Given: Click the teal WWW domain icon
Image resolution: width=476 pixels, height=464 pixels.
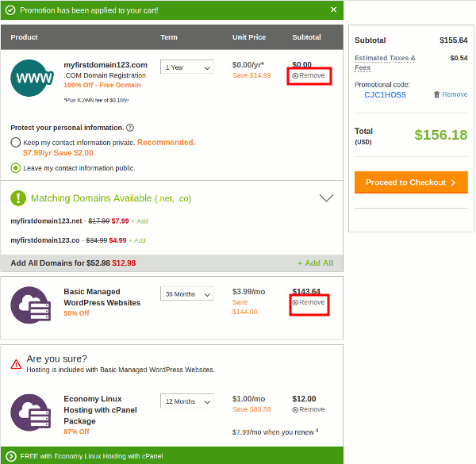Looking at the screenshot, I should tap(32, 78).
